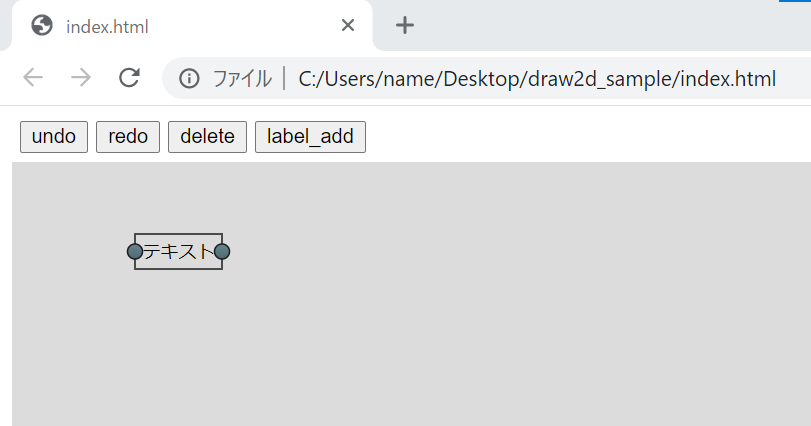Click the redo button
This screenshot has width=811, height=426.
[128, 137]
